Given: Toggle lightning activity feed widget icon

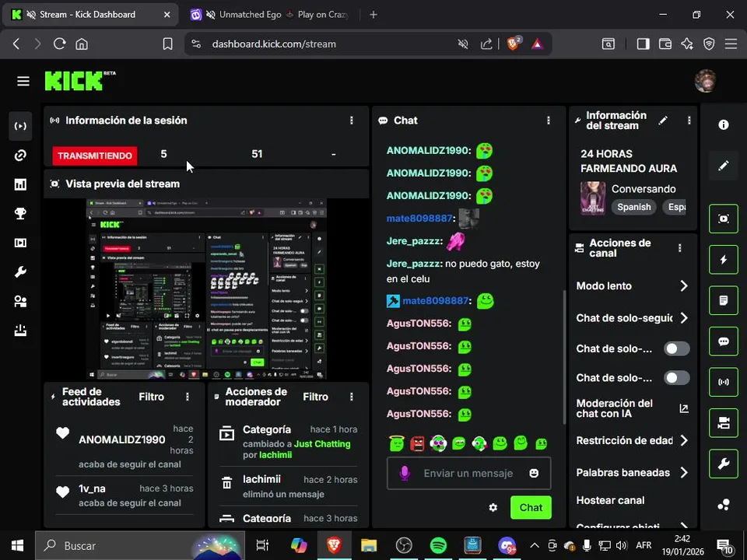Looking at the screenshot, I should click(723, 260).
